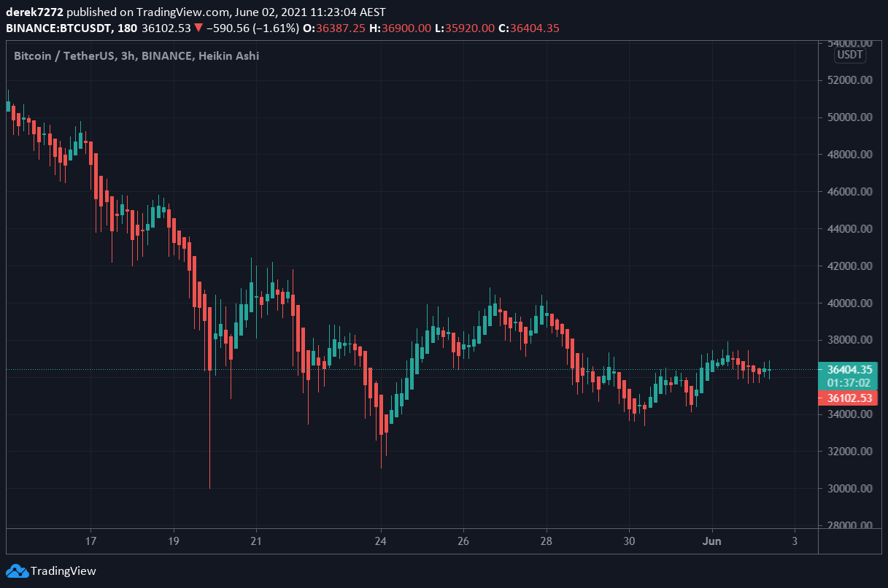
Task: Click the 180 interval value in header
Action: (x=128, y=28)
